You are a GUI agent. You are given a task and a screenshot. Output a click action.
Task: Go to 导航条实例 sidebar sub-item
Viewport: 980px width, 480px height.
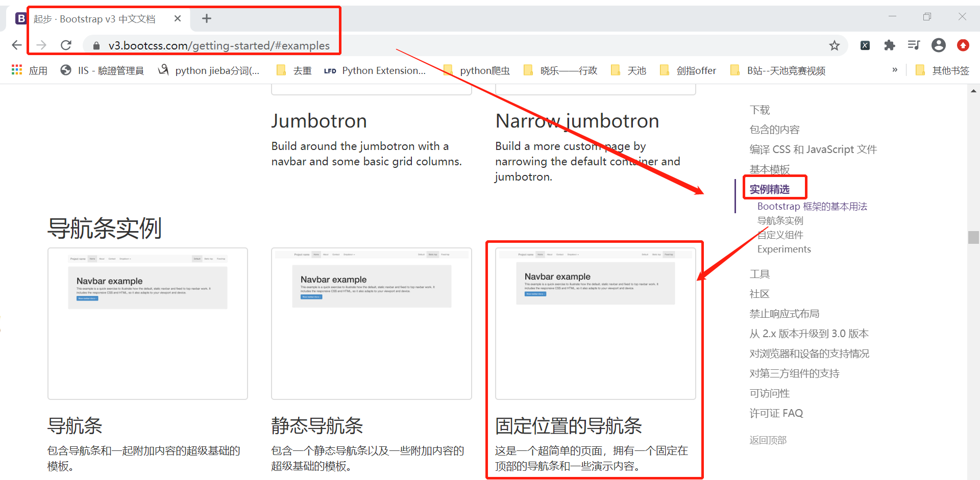[x=780, y=220]
